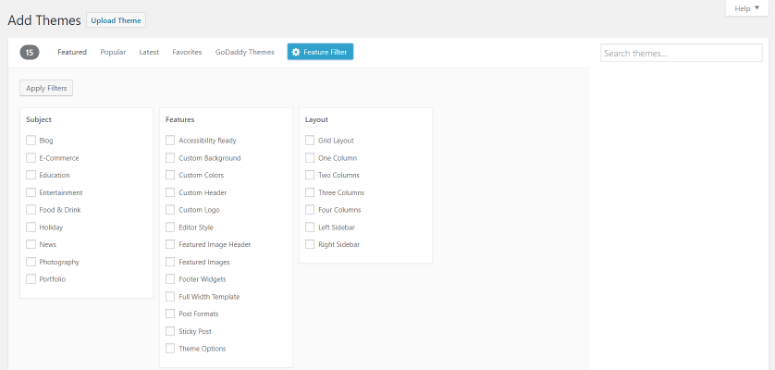Check the Food & Drink checkbox
The height and width of the screenshot is (370, 775).
pos(31,209)
